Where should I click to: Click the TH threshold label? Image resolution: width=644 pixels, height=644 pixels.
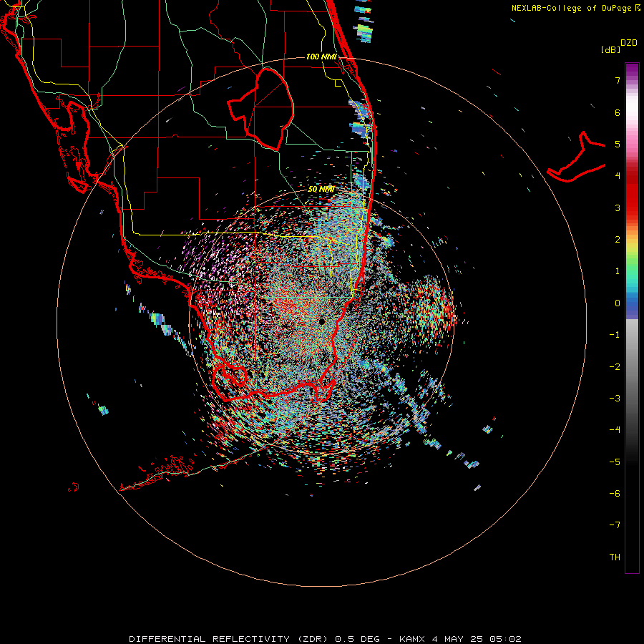[x=615, y=557]
